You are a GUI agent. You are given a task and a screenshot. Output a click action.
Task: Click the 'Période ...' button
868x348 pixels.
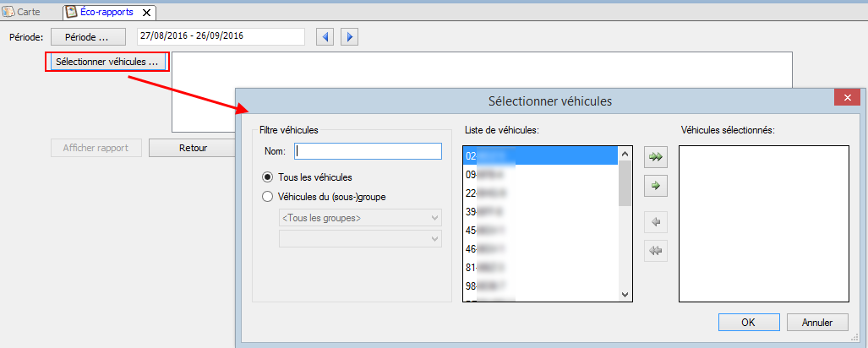point(88,37)
